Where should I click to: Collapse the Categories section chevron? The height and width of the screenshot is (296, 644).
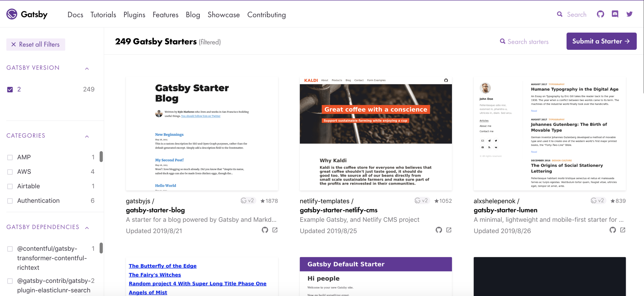(87, 136)
